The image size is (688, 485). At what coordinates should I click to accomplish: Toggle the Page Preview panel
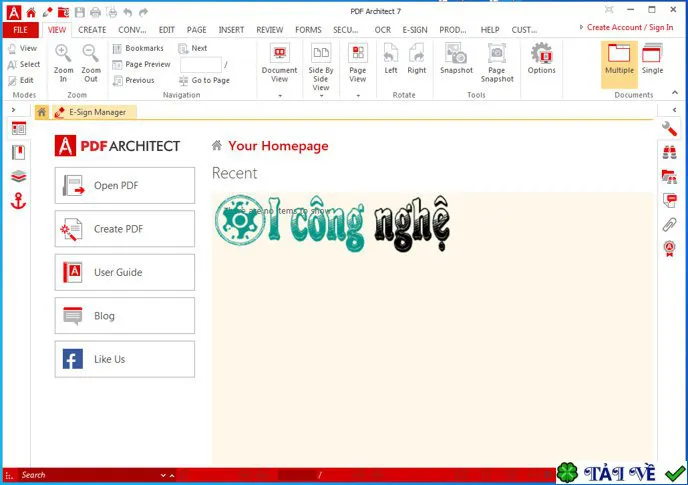click(x=141, y=65)
